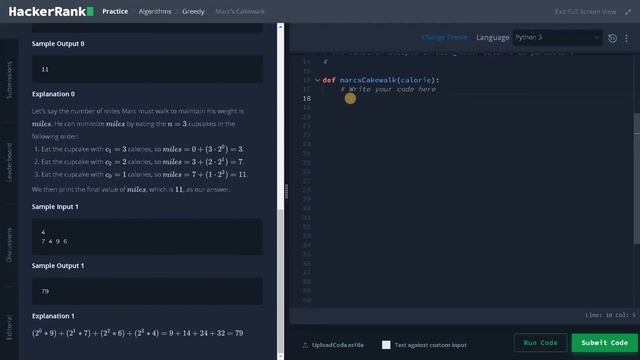Viewport: 640px width, 360px height.
Task: Click the code editor vertical scrollbar
Action: click(x=637, y=180)
